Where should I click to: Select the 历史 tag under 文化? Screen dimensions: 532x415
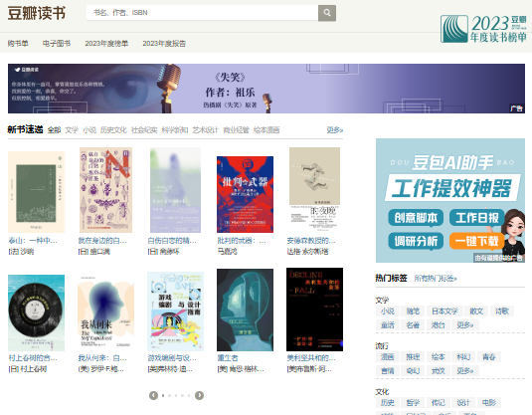pos(388,403)
